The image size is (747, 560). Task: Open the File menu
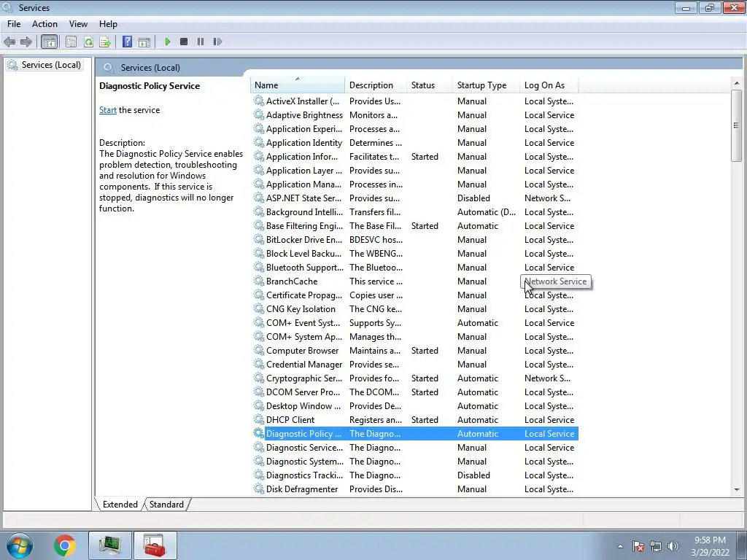pyautogui.click(x=14, y=24)
